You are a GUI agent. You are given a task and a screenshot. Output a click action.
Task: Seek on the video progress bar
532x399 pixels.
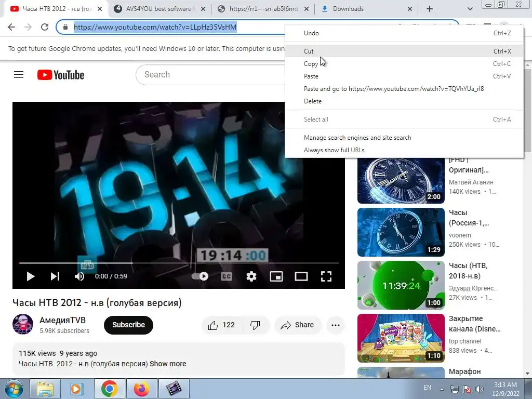pos(179,263)
